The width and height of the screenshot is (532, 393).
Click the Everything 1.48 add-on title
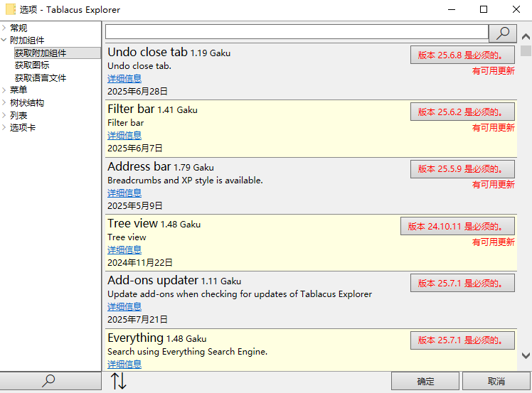click(156, 338)
